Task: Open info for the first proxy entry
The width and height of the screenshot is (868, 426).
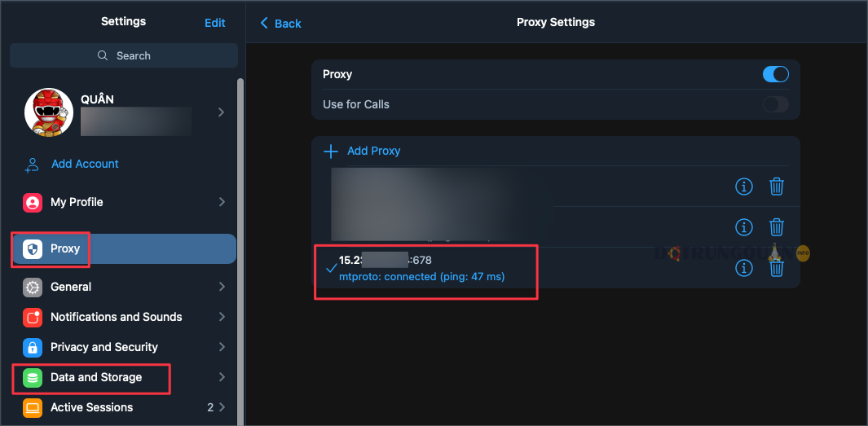Action: pos(744,187)
